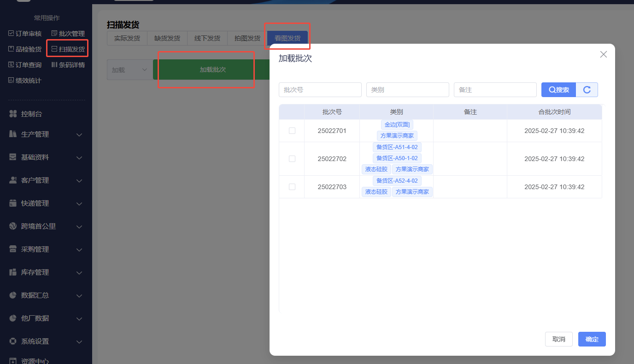Tick the checkbox for batch 25022702

pos(292,159)
